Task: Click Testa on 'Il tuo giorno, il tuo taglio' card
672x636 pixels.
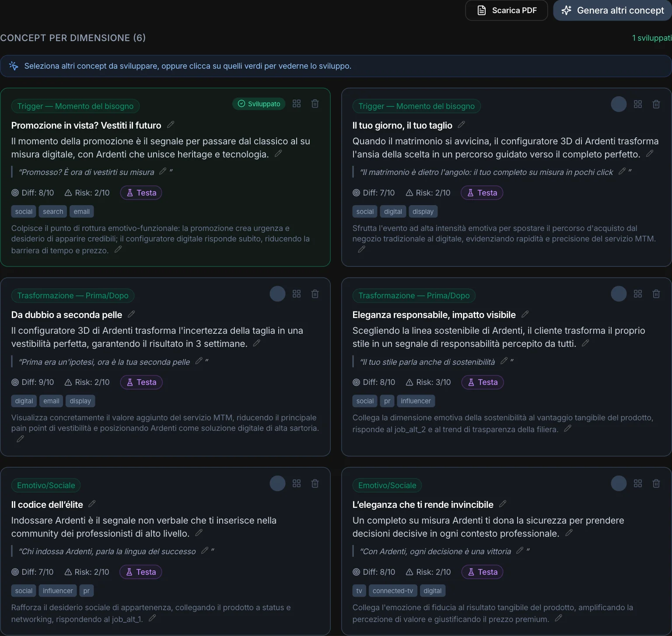Action: [x=482, y=193]
